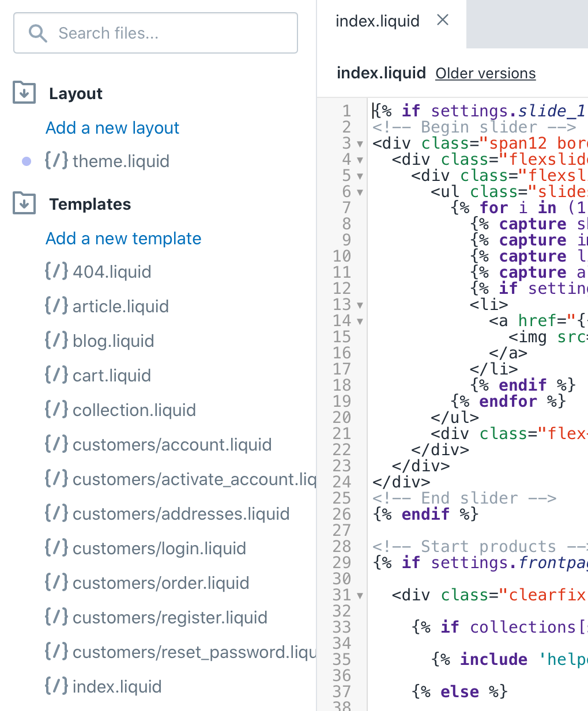Click the file icon beside 404.liquid
The width and height of the screenshot is (588, 711).
(56, 271)
